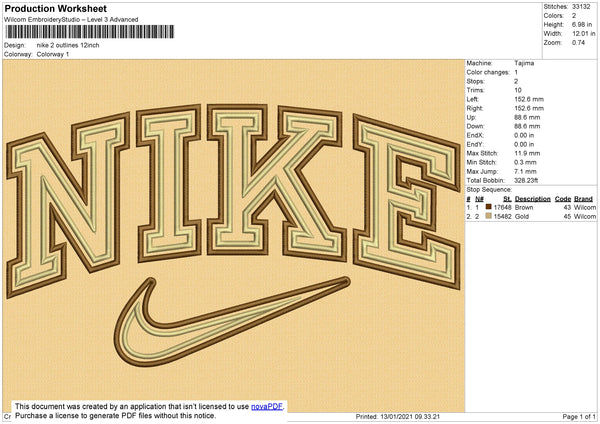The image size is (600, 424).
Task: Click the 'Stop Sequence:' heading
Action: tap(489, 190)
